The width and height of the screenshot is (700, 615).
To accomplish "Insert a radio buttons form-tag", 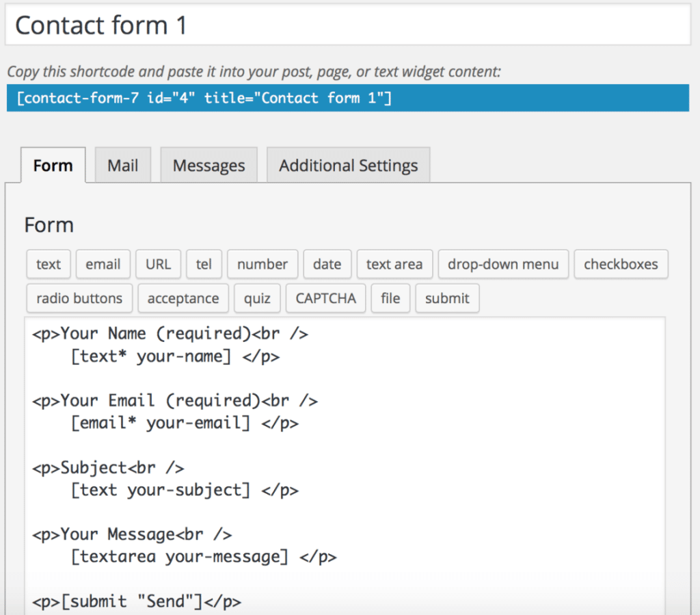I will 79,298.
